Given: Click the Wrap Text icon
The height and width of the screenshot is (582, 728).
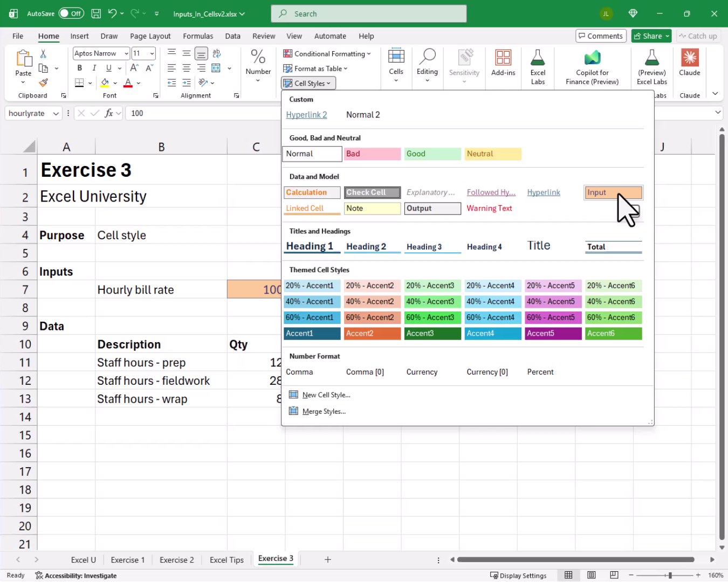Looking at the screenshot, I should [216, 53].
